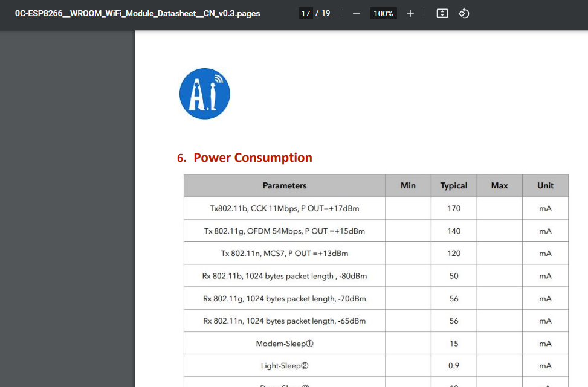Image resolution: width=588 pixels, height=387 pixels.
Task: Click the typical value '50'
Action: pos(454,276)
